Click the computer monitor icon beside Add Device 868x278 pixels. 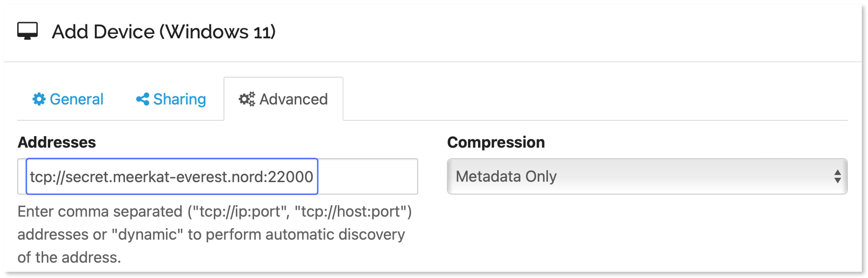click(28, 32)
